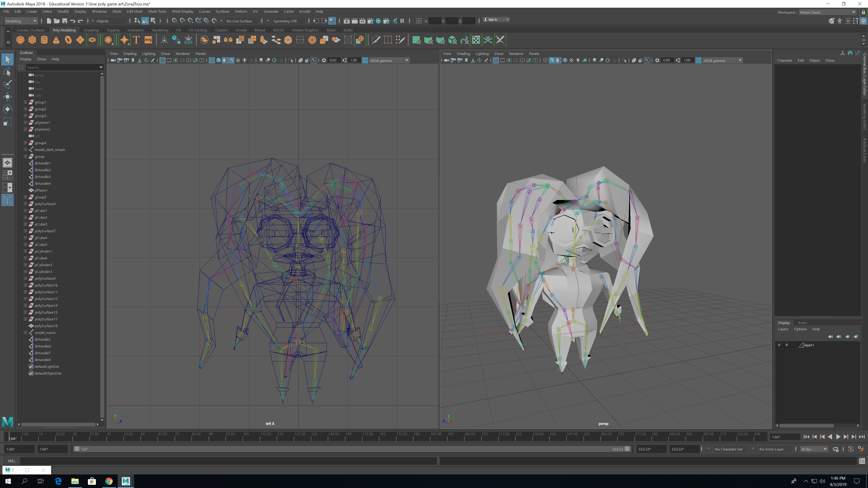Click the Symmetry: Off button
Image resolution: width=868 pixels, height=488 pixels.
[285, 21]
